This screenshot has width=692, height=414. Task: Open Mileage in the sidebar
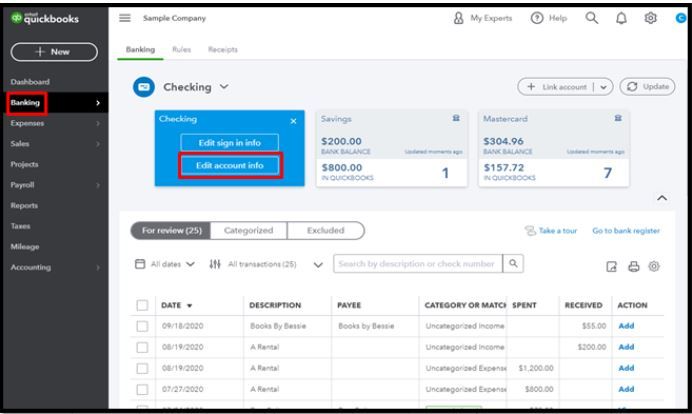25,247
